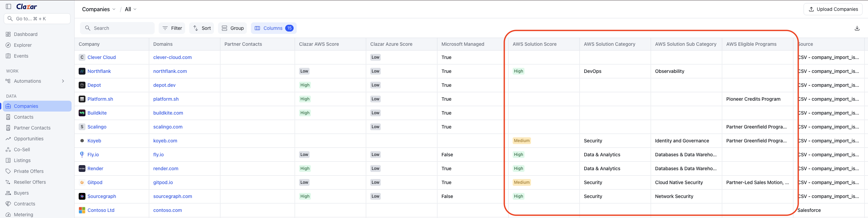Click the Contracts sidebar icon
Viewport: 868px width, 218px height.
tap(8, 204)
